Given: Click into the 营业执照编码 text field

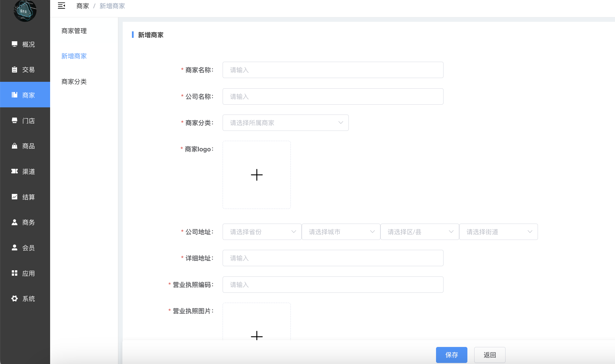Looking at the screenshot, I should click(x=333, y=285).
